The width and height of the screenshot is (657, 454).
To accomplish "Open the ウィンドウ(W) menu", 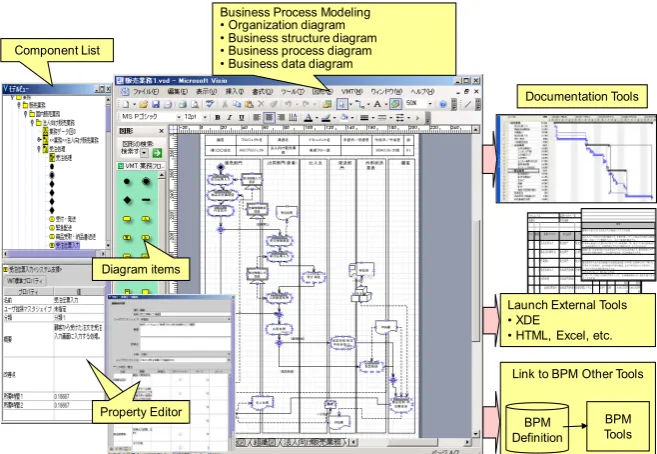I will [x=386, y=91].
